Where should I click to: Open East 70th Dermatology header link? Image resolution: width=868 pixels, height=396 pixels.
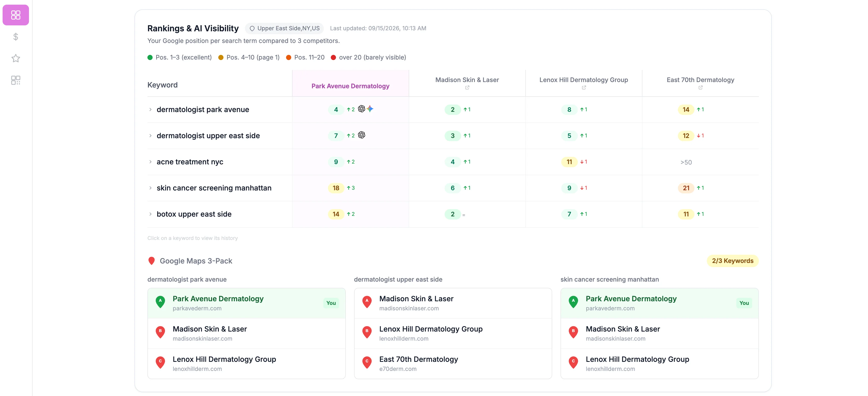pyautogui.click(x=700, y=80)
